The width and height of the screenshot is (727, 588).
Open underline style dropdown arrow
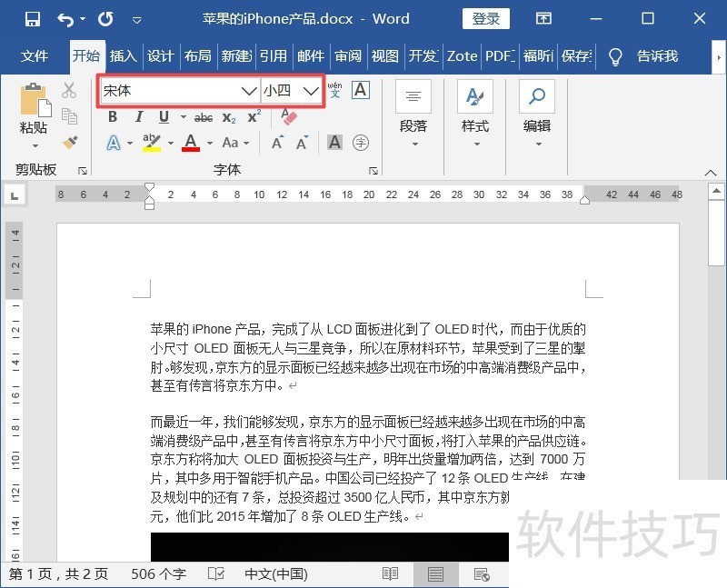184,117
